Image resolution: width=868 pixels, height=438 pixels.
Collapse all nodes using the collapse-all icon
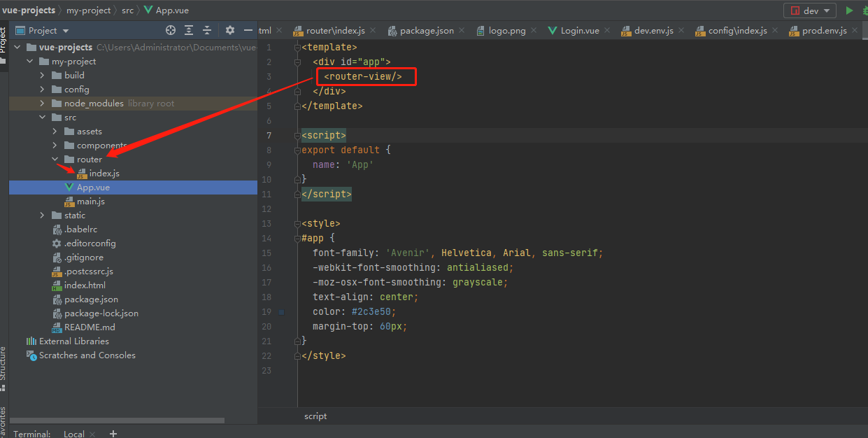pyautogui.click(x=207, y=29)
